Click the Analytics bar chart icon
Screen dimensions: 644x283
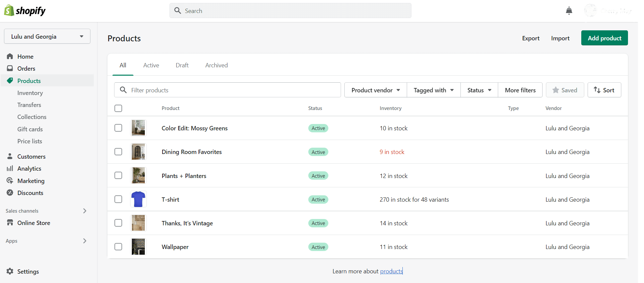pyautogui.click(x=10, y=168)
